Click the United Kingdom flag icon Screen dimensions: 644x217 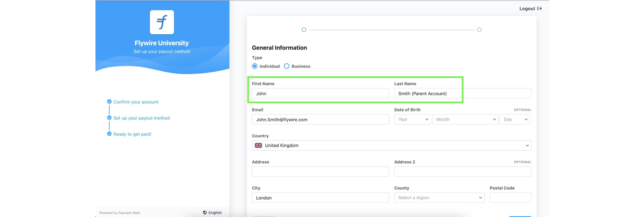tap(258, 145)
